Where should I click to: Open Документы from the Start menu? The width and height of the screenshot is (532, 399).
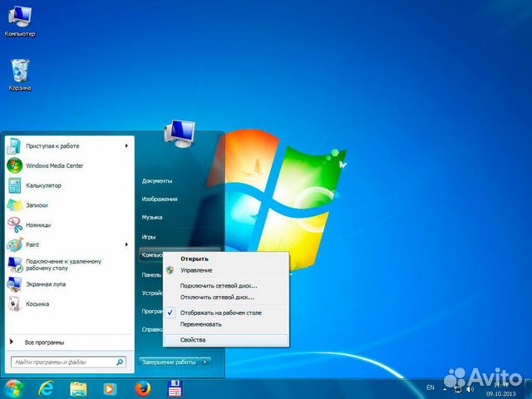coord(157,181)
